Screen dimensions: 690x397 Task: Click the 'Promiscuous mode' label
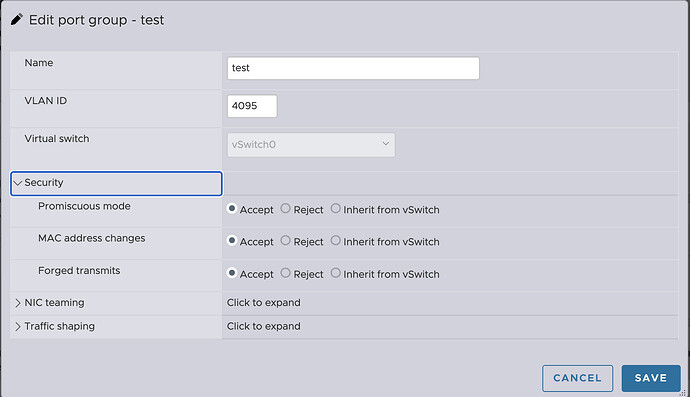(84, 206)
